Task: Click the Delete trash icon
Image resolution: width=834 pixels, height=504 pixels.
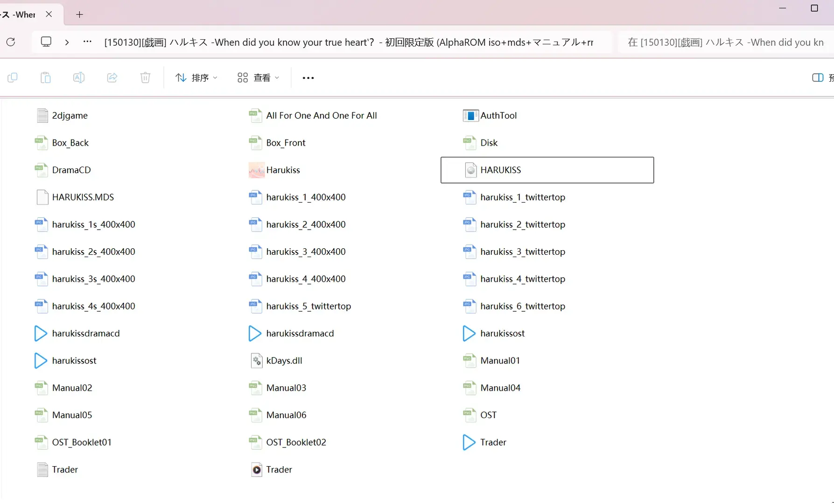Action: click(145, 77)
